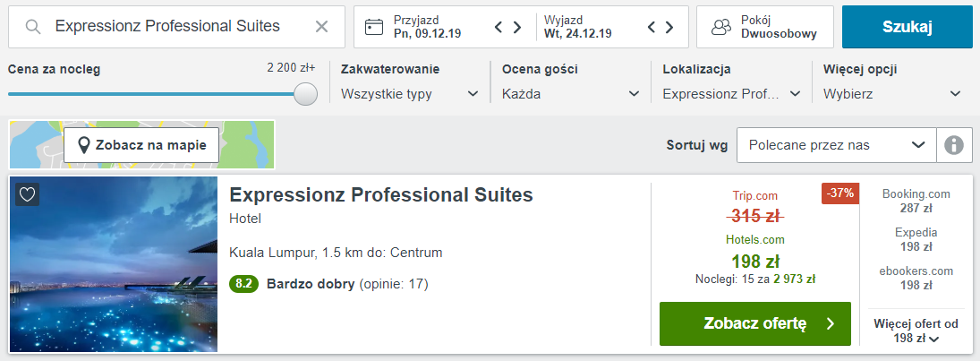Open the Sortuj wg sorting dropdown
The height and width of the screenshot is (361, 980).
click(x=837, y=145)
